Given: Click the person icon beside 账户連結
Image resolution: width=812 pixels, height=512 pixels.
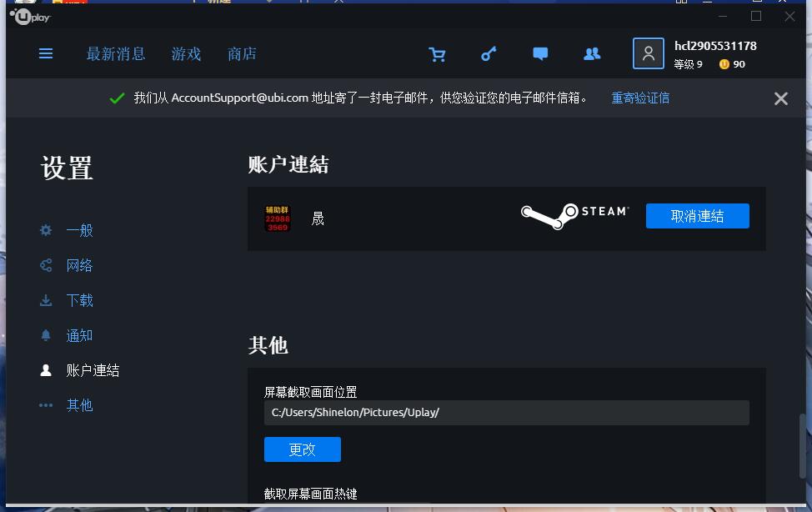Looking at the screenshot, I should point(46,370).
